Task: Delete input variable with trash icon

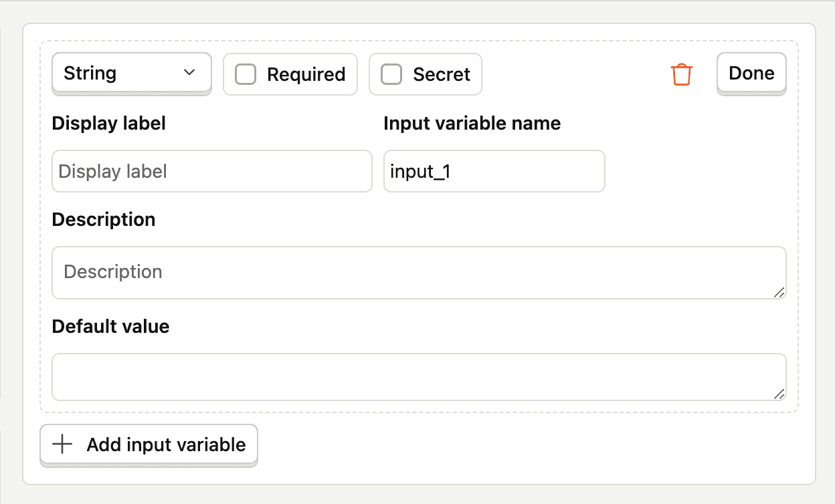Action: pos(681,74)
